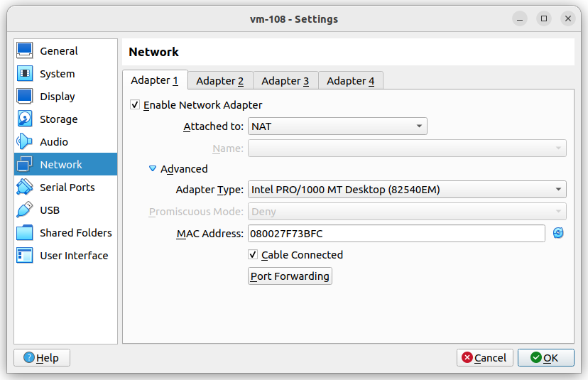Click the Cancel button
The height and width of the screenshot is (380, 588).
click(x=484, y=357)
